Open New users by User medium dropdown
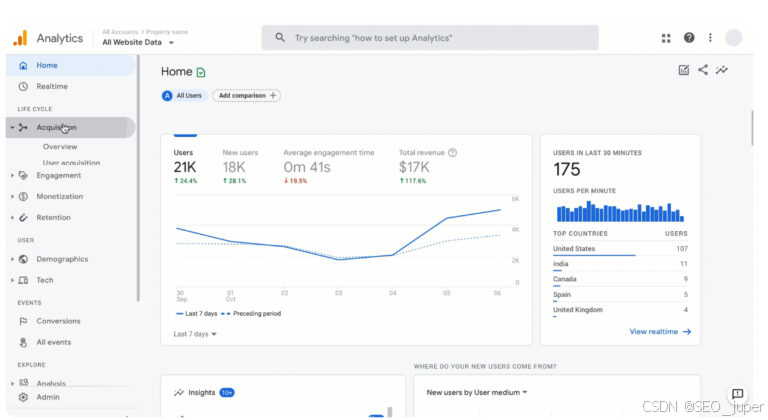The width and height of the screenshot is (768, 420). (x=477, y=393)
